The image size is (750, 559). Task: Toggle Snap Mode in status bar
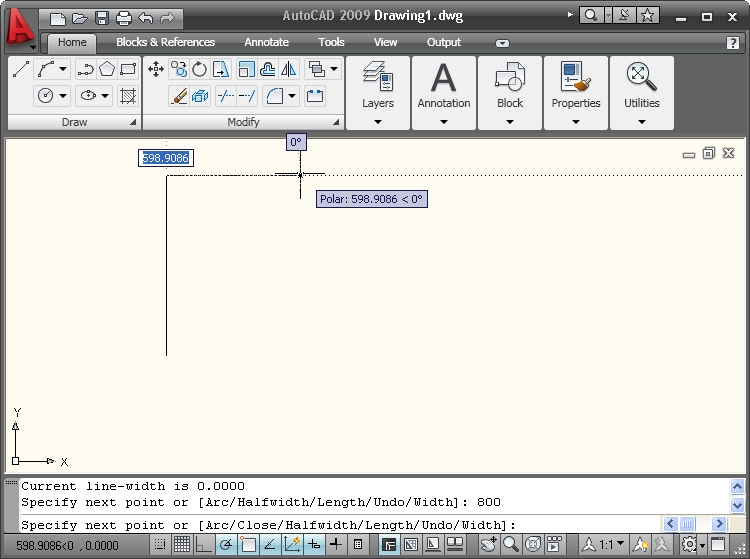(160, 544)
